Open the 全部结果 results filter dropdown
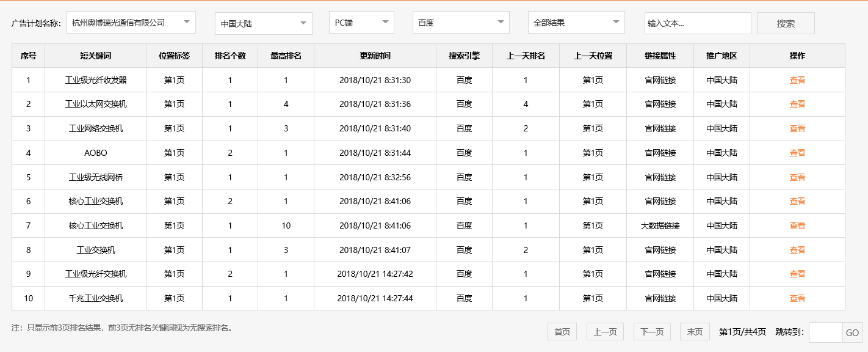The height and width of the screenshot is (352, 868). coord(576,22)
